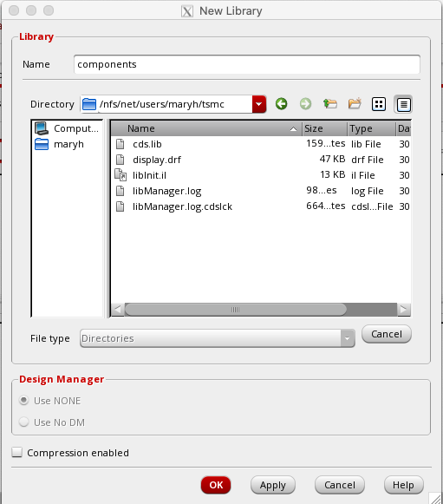Click the green Back arrow icon
The height and width of the screenshot is (504, 443).
[281, 104]
